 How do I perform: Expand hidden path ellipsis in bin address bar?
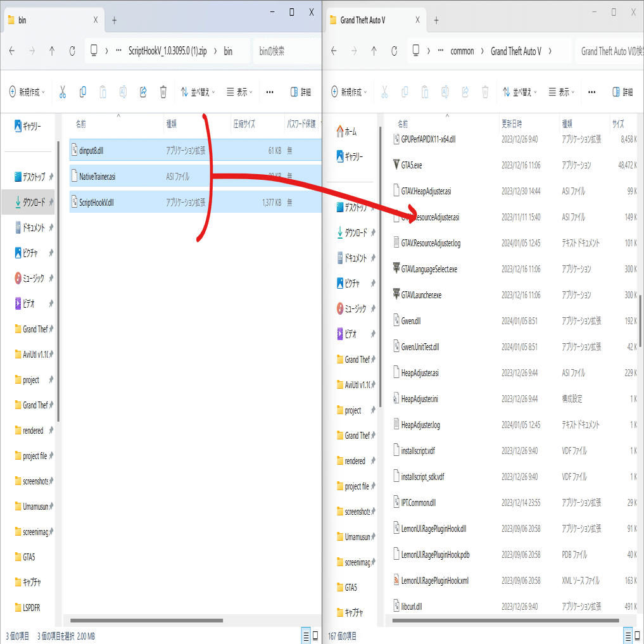[x=118, y=51]
